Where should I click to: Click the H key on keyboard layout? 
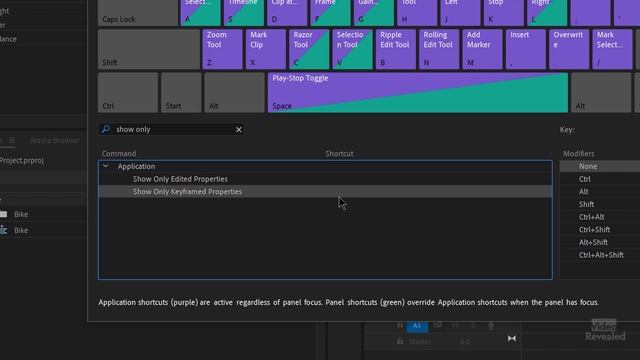coord(417,13)
